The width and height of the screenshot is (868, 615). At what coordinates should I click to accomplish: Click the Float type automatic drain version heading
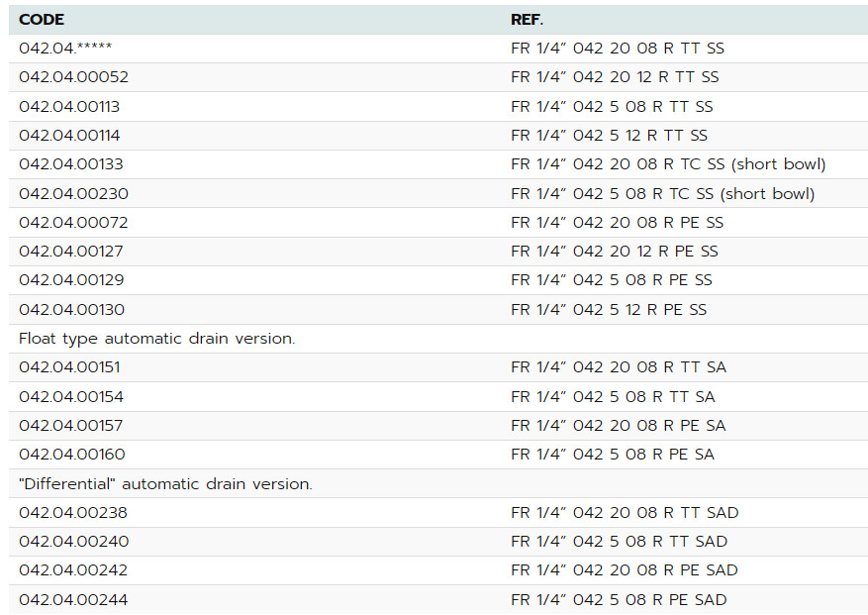156,339
